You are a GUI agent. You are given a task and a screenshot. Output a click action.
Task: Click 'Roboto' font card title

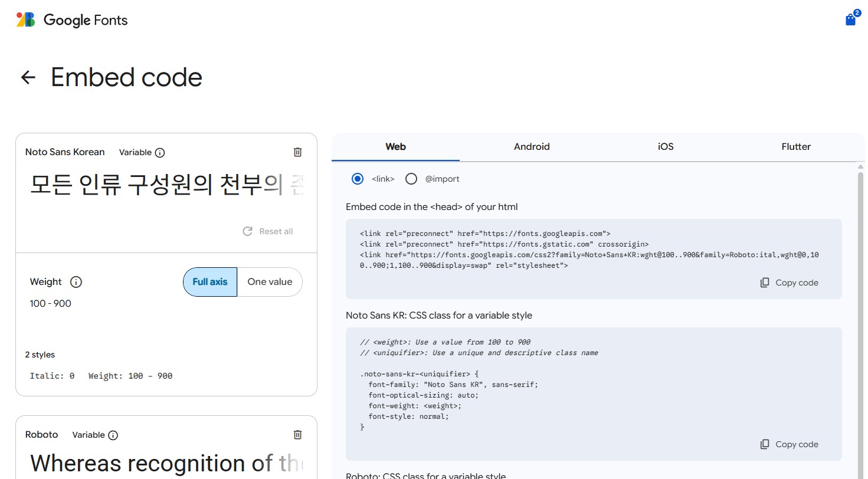[x=41, y=435]
